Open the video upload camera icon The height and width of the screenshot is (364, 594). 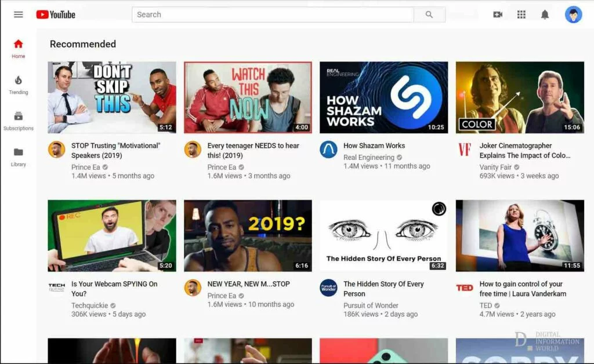498,14
